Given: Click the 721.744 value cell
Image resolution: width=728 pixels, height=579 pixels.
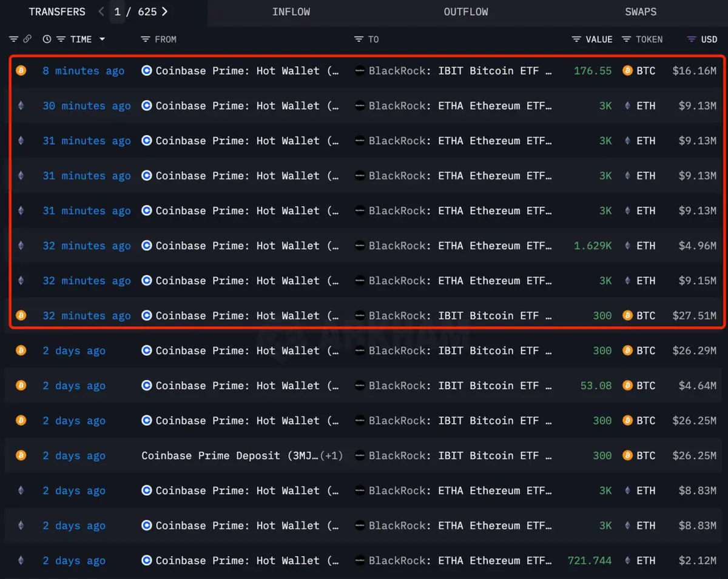Looking at the screenshot, I should 590,561.
